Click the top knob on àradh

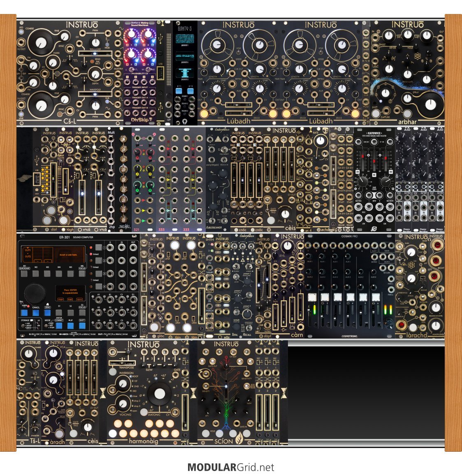click(53, 353)
